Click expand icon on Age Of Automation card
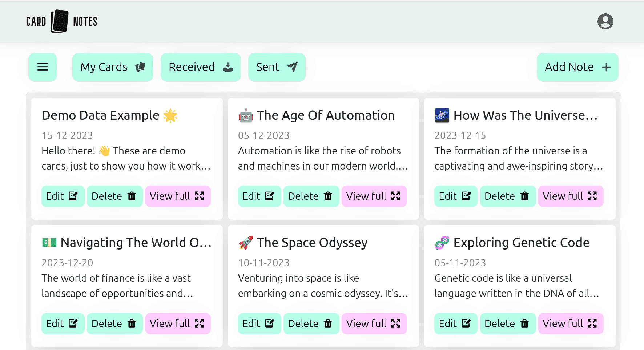This screenshot has width=644, height=350. click(x=395, y=196)
